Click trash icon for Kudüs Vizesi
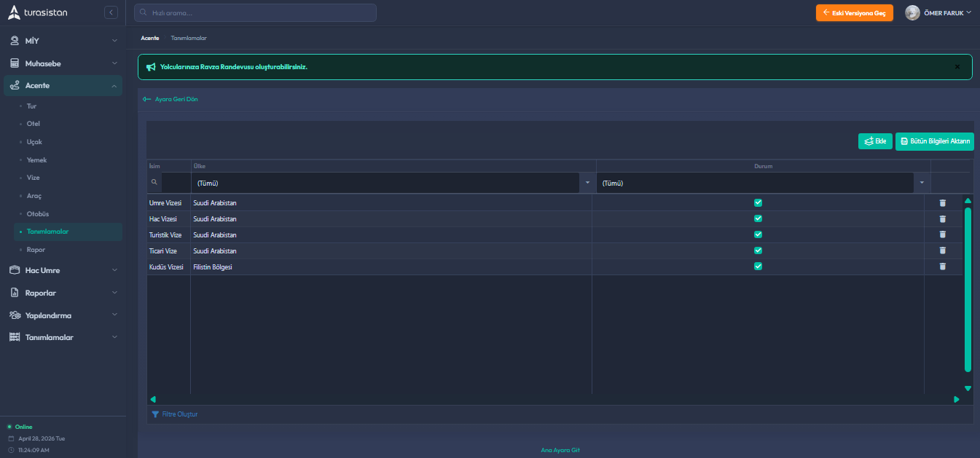 point(942,266)
